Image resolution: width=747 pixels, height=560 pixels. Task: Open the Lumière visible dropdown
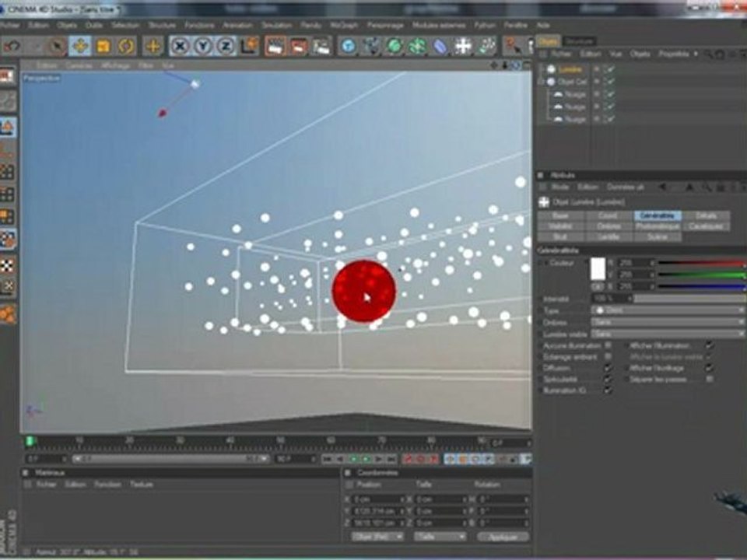668,334
